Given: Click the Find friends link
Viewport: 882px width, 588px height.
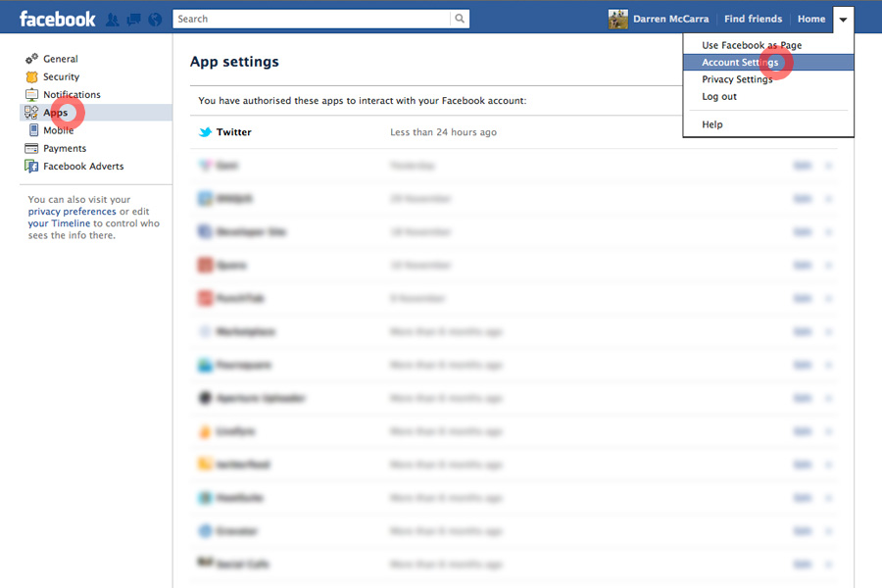Looking at the screenshot, I should coord(753,19).
